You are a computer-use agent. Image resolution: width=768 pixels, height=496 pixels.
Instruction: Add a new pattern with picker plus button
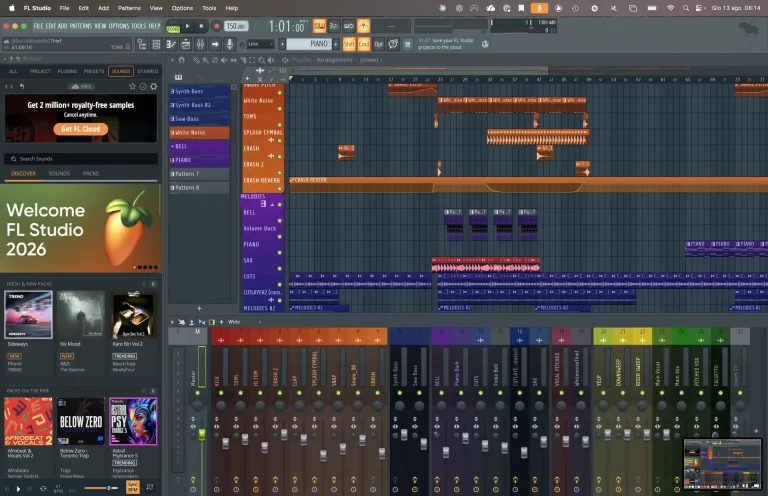point(199,308)
